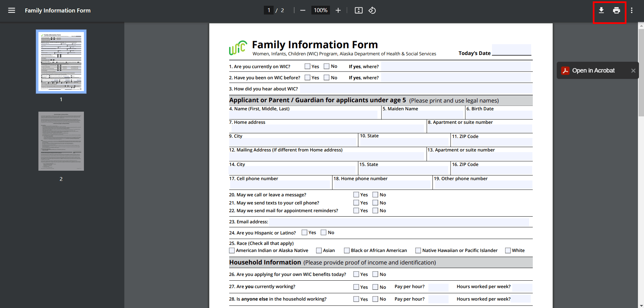Select the page 1 thumbnail
644x308 pixels.
tap(61, 61)
